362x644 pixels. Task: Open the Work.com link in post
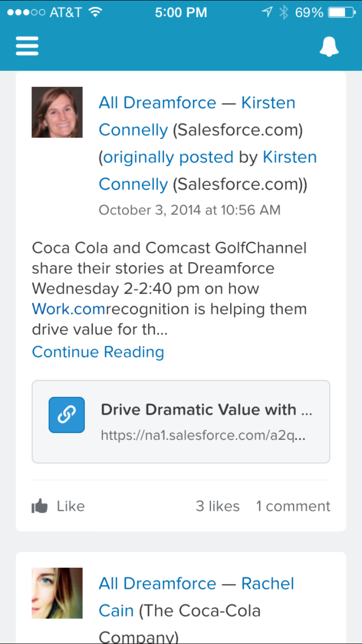(x=69, y=309)
